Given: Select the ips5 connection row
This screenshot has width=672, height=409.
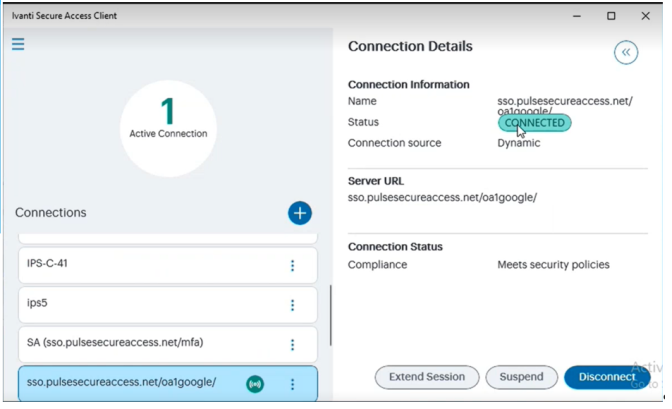Looking at the screenshot, I should [168, 304].
